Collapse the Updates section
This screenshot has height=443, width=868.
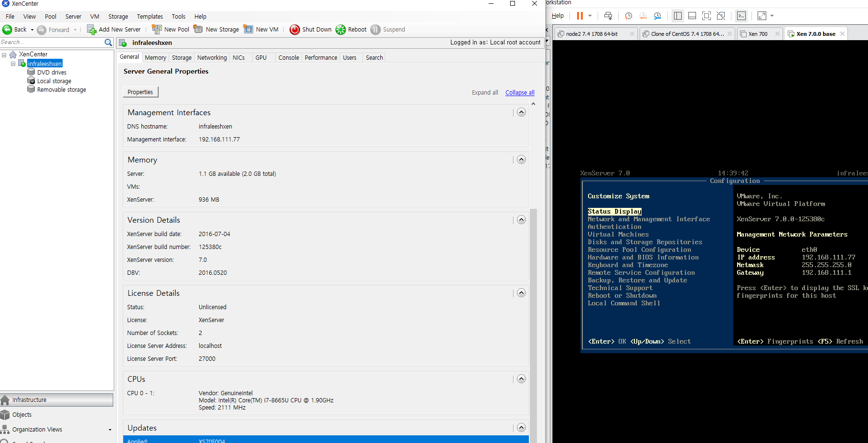[521, 428]
